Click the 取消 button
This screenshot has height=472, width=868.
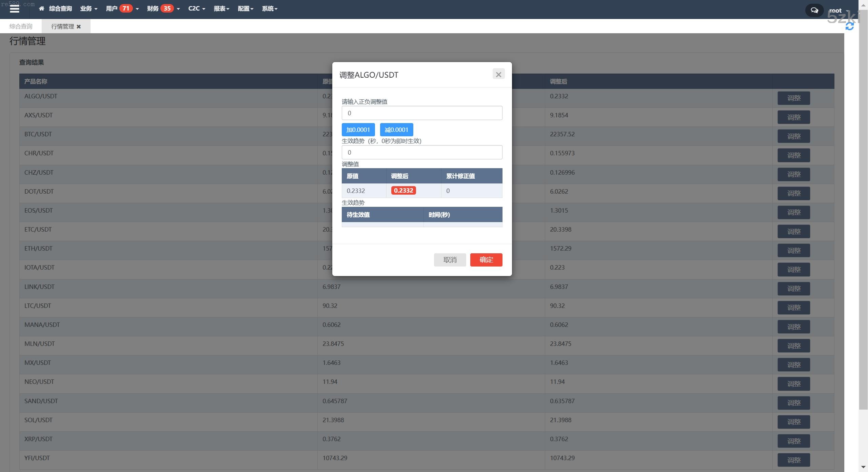[450, 260]
